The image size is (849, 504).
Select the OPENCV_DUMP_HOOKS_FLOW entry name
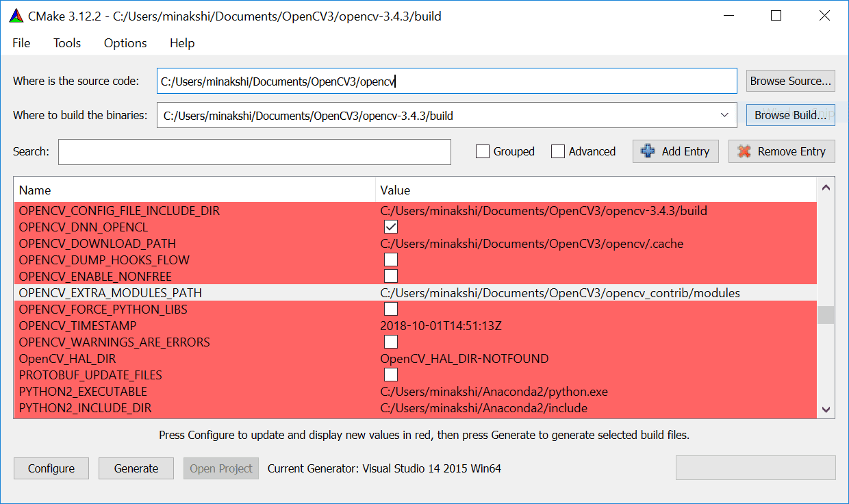tap(104, 260)
